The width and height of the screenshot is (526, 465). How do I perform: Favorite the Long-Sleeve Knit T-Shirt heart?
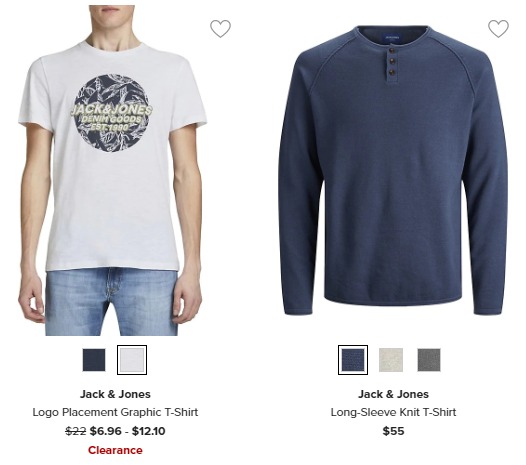[498, 28]
